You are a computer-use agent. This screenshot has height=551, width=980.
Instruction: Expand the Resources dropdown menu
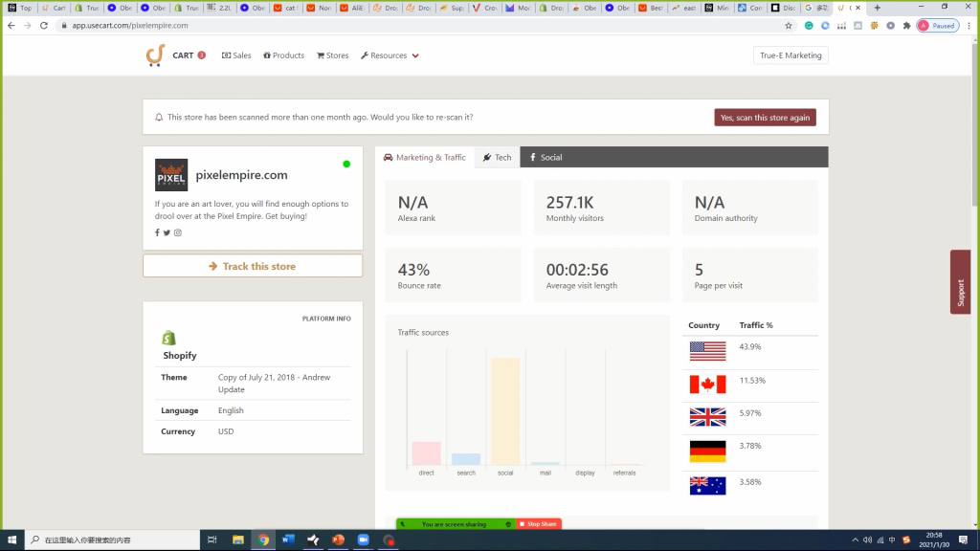click(390, 55)
